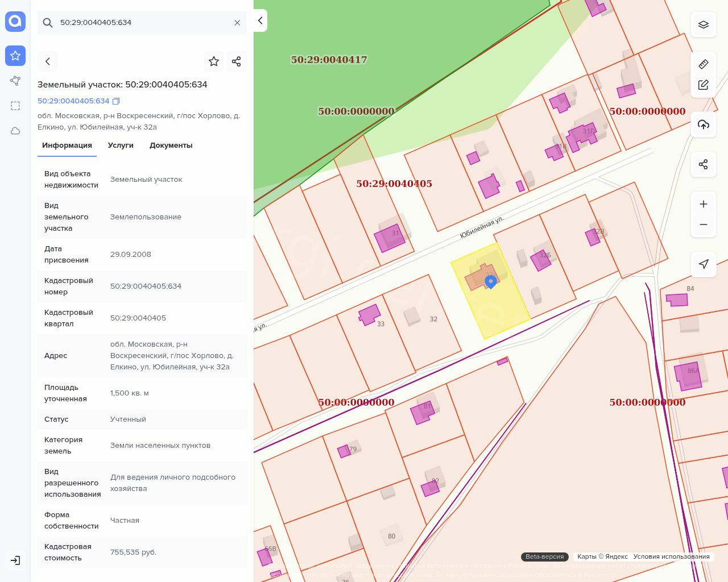
Task: Open favorites in the left sidebar
Action: [15, 56]
